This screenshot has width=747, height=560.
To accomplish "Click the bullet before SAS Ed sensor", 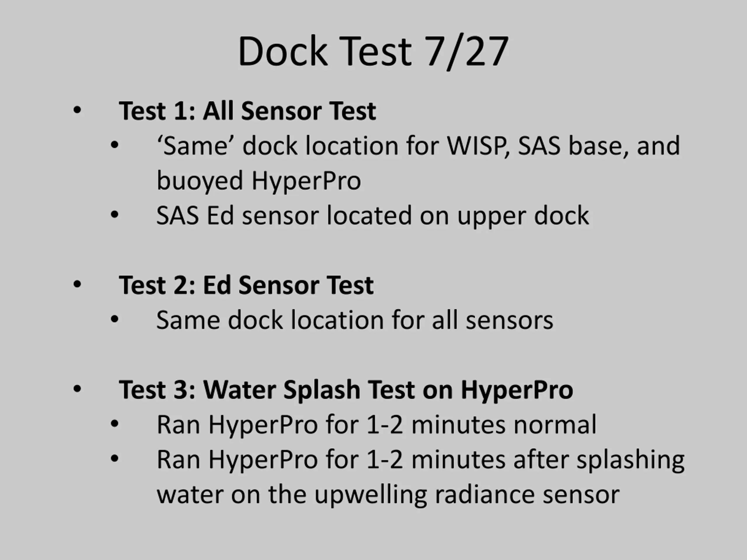I will pyautogui.click(x=114, y=215).
